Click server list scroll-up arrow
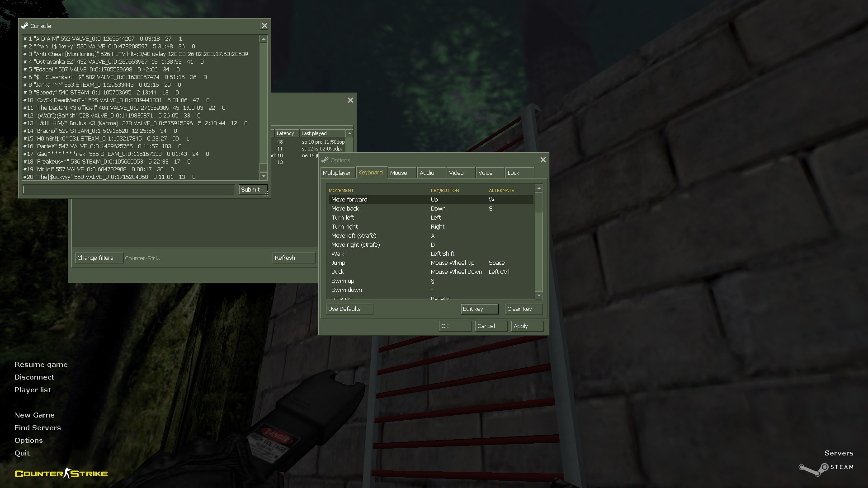 tap(349, 133)
